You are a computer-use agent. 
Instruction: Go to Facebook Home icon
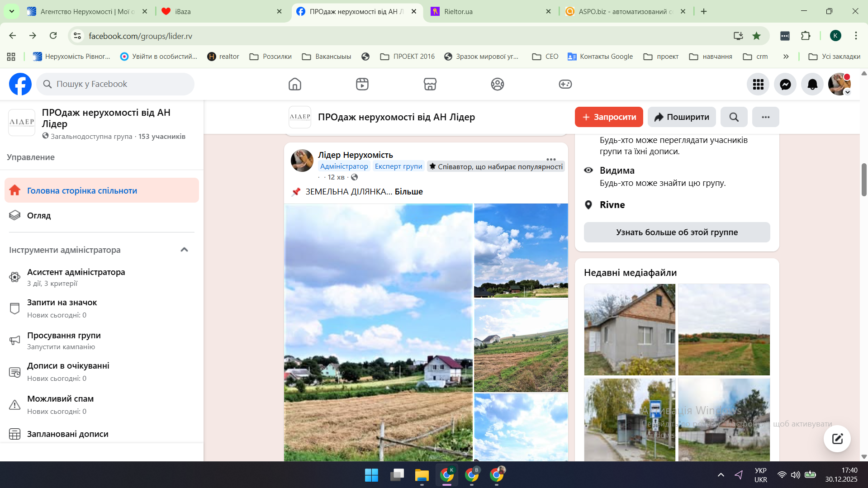[x=294, y=84]
